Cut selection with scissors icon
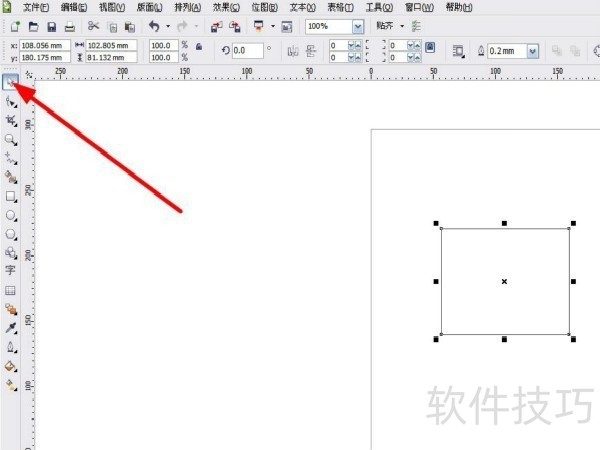This screenshot has width=600, height=450. (93, 26)
